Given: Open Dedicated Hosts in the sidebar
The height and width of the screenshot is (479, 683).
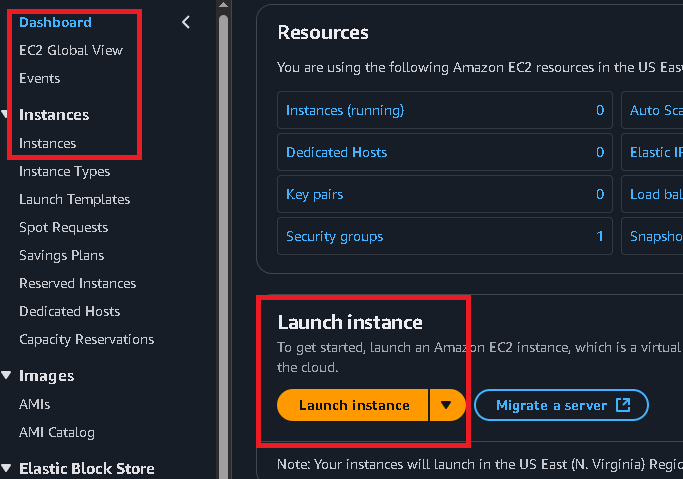Looking at the screenshot, I should pos(70,311).
